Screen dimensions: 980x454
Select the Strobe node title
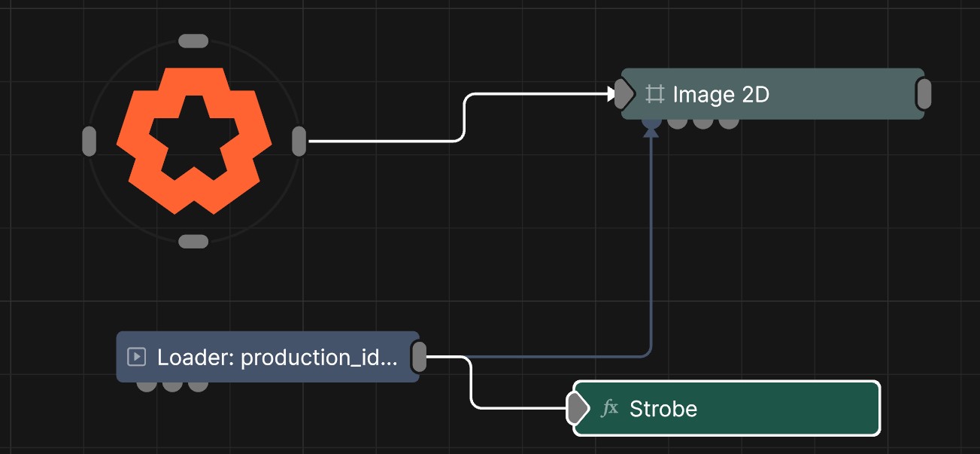click(x=663, y=409)
